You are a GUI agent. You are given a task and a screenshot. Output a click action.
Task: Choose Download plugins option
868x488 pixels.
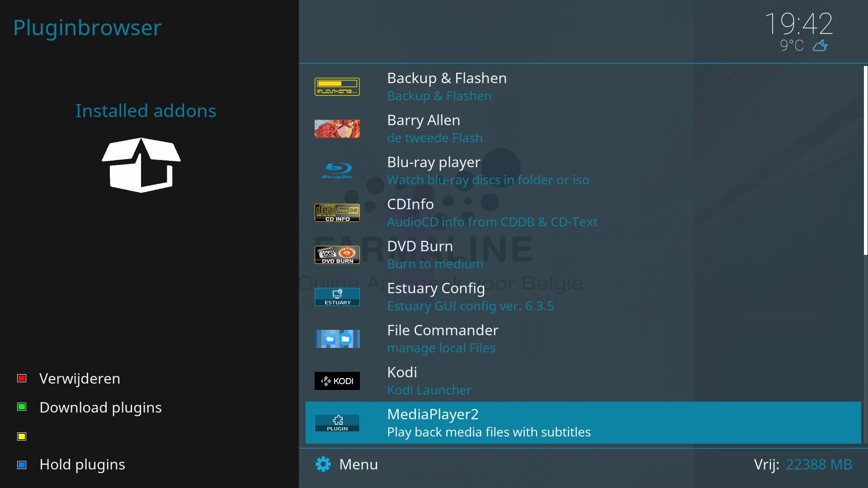tap(100, 407)
